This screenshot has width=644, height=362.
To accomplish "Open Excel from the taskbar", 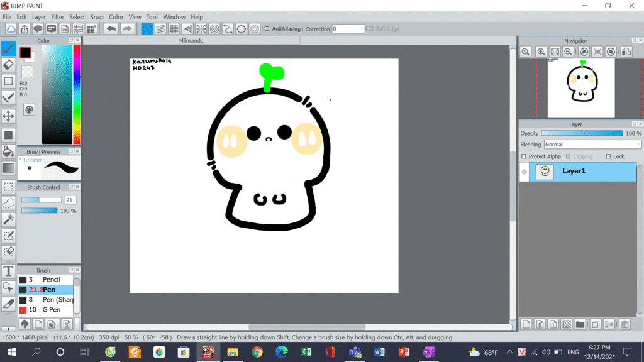I will tap(306, 352).
